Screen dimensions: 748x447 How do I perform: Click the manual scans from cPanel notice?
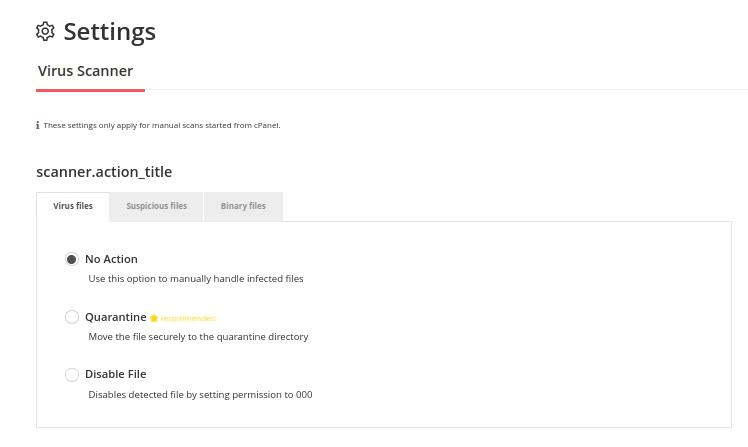(162, 125)
